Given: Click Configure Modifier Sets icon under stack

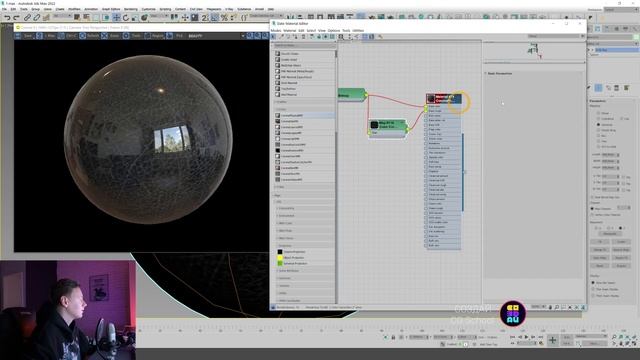Looking at the screenshot, I should pos(626,88).
